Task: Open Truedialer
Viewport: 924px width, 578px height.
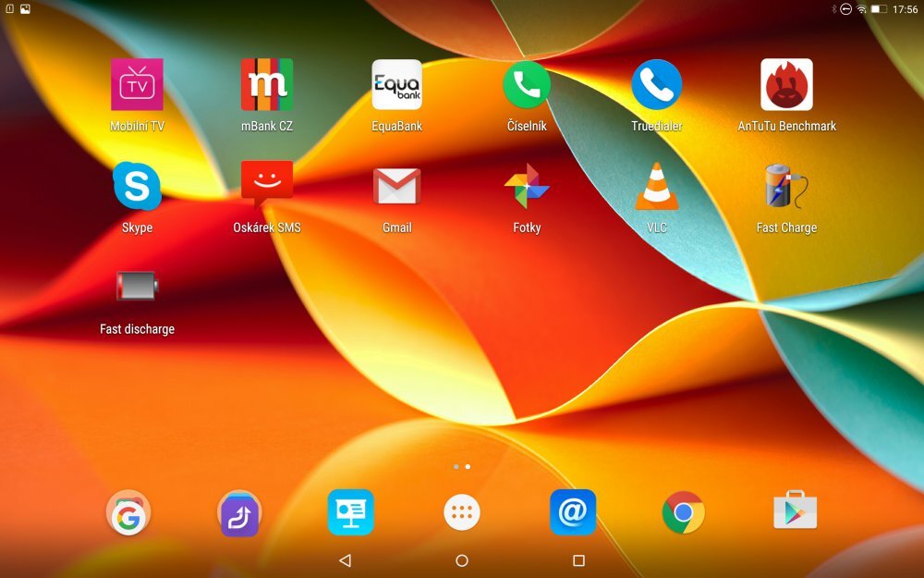Action: pyautogui.click(x=656, y=85)
